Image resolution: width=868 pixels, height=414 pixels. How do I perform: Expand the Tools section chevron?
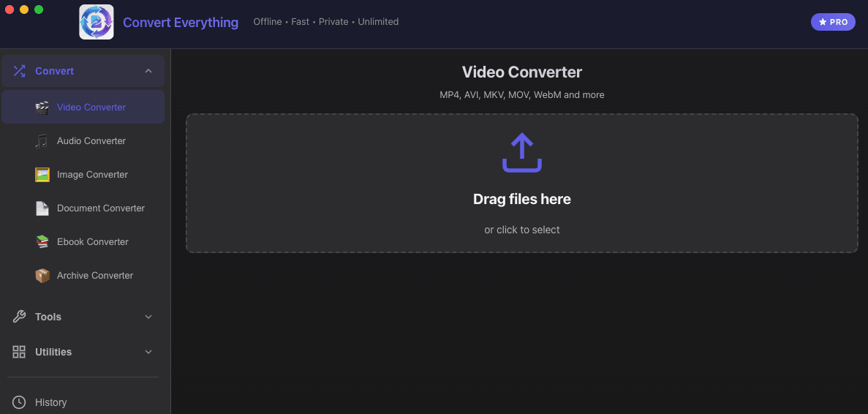click(x=148, y=317)
